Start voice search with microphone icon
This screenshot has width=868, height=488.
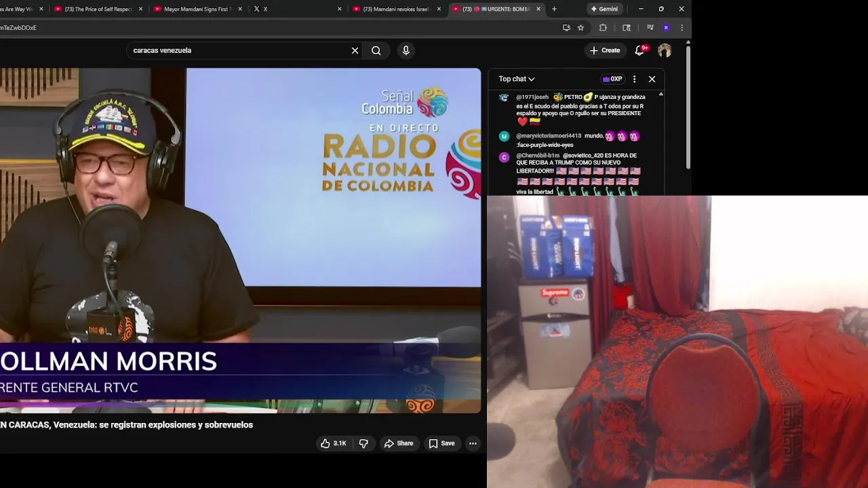tap(406, 50)
